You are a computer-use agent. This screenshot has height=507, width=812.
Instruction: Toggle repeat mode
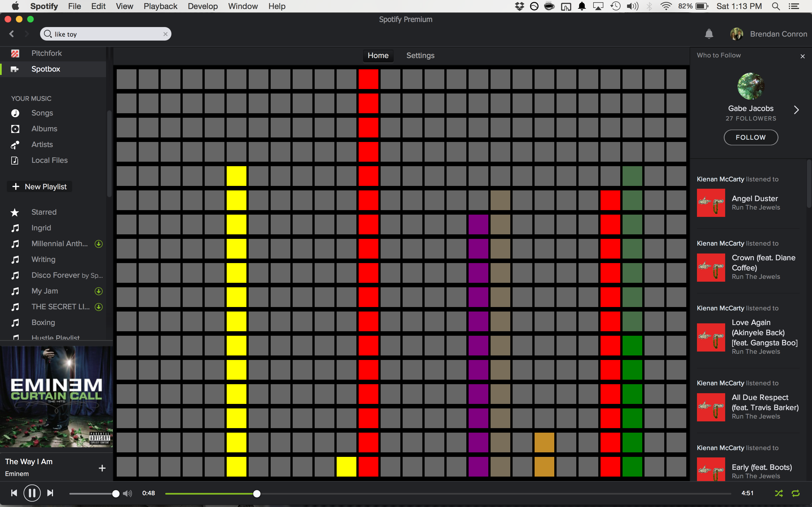coord(796,493)
